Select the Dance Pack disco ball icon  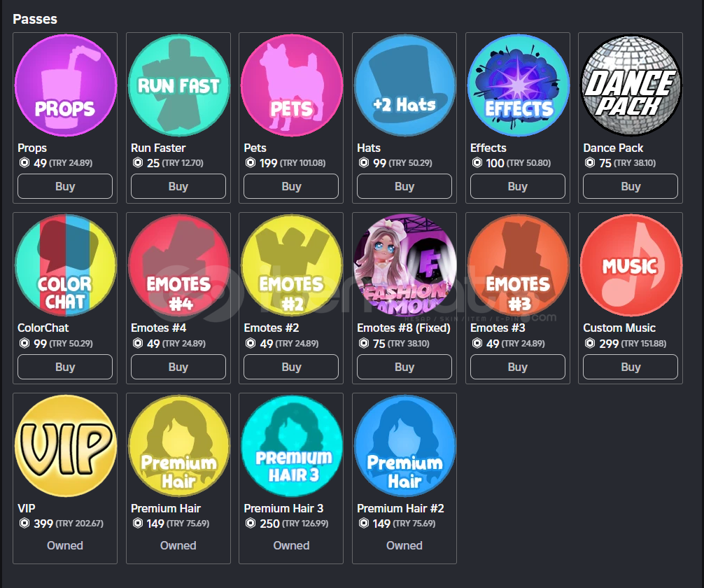click(631, 85)
